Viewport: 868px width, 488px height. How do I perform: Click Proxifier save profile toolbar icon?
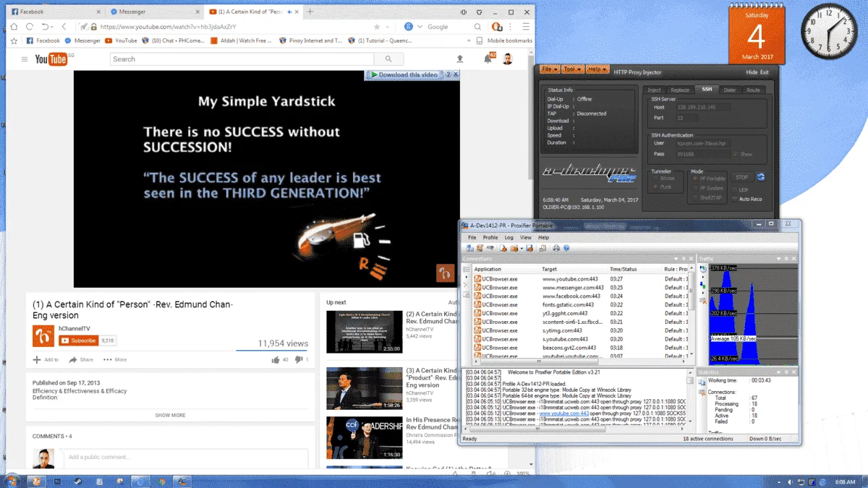click(x=530, y=248)
